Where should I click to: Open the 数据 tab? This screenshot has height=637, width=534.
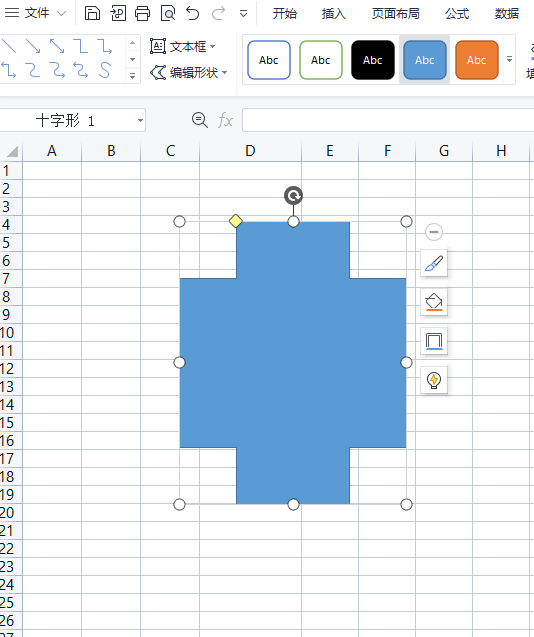click(507, 13)
